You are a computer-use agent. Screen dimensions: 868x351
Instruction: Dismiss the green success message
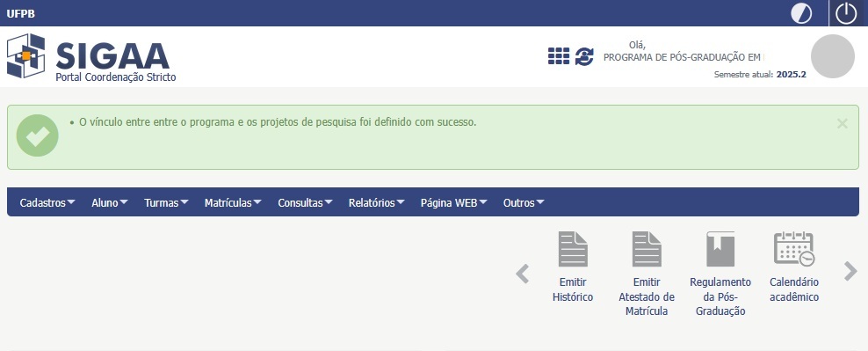(x=842, y=124)
